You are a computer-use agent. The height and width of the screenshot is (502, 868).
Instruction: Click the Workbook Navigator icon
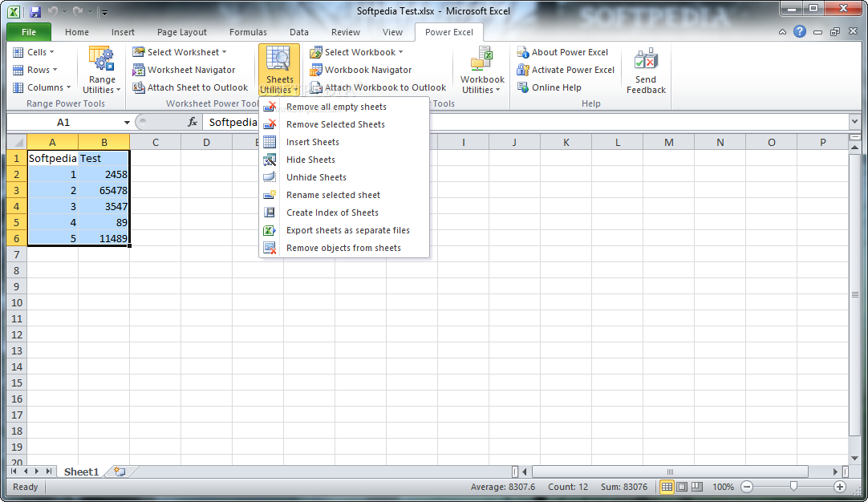[x=316, y=70]
